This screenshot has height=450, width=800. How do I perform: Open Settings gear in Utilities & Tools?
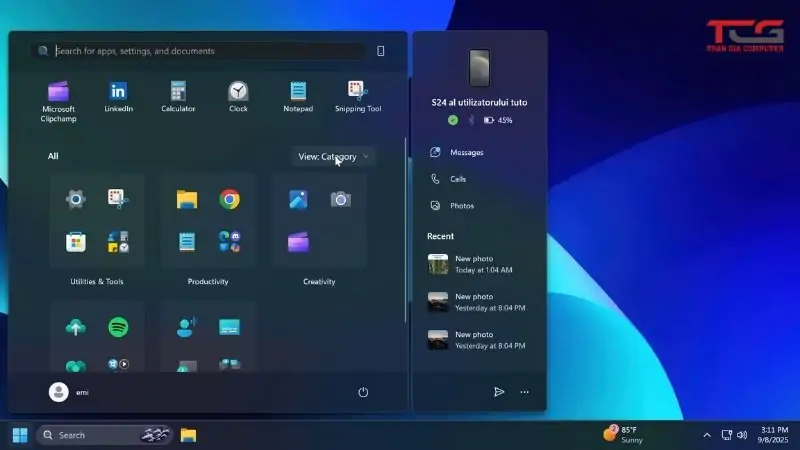click(76, 199)
